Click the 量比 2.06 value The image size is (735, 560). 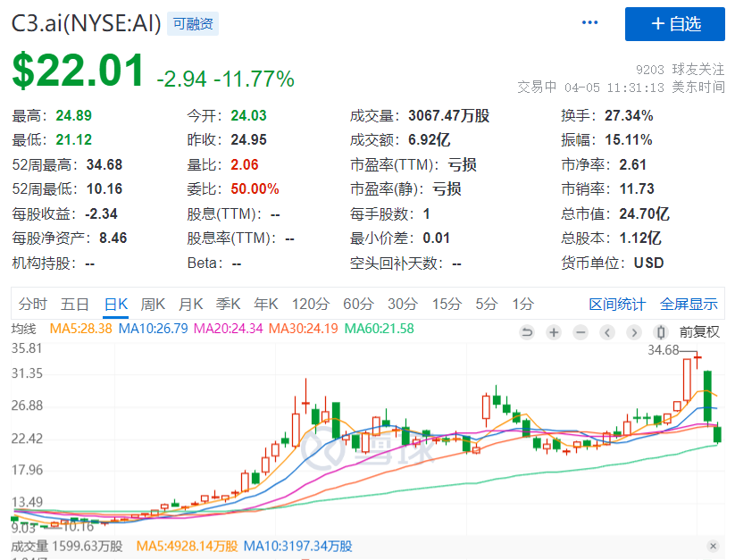244,165
